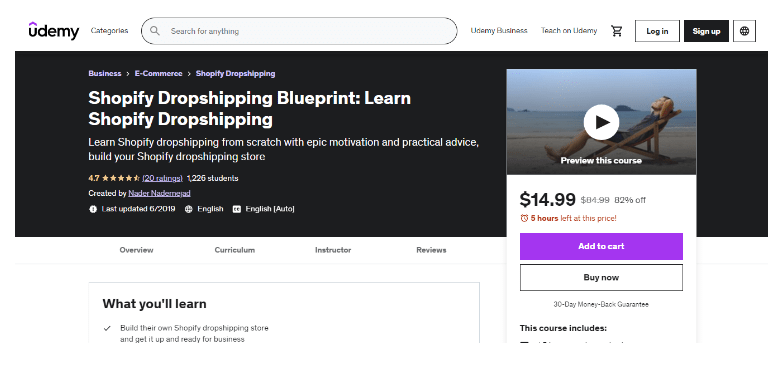Click the search magnifier icon
Screen dimensions: 784x370
click(x=155, y=31)
